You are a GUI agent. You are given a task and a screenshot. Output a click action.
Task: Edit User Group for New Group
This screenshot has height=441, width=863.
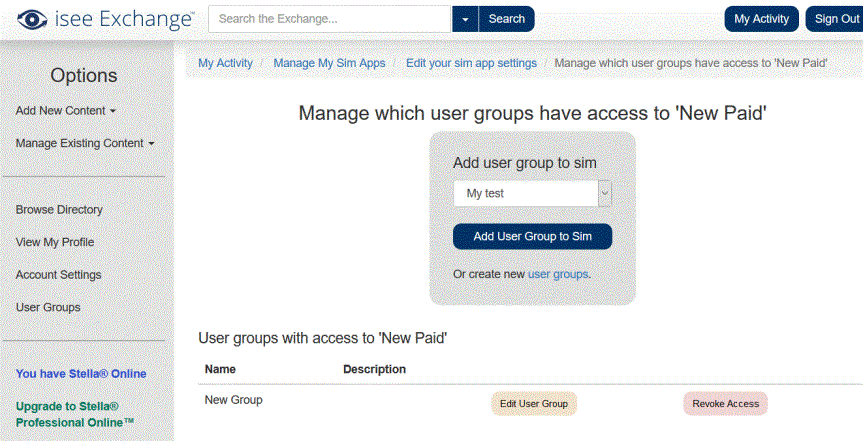pos(533,404)
